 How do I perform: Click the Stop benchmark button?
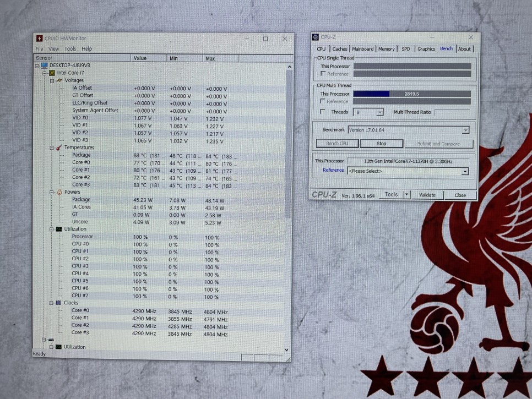click(381, 144)
